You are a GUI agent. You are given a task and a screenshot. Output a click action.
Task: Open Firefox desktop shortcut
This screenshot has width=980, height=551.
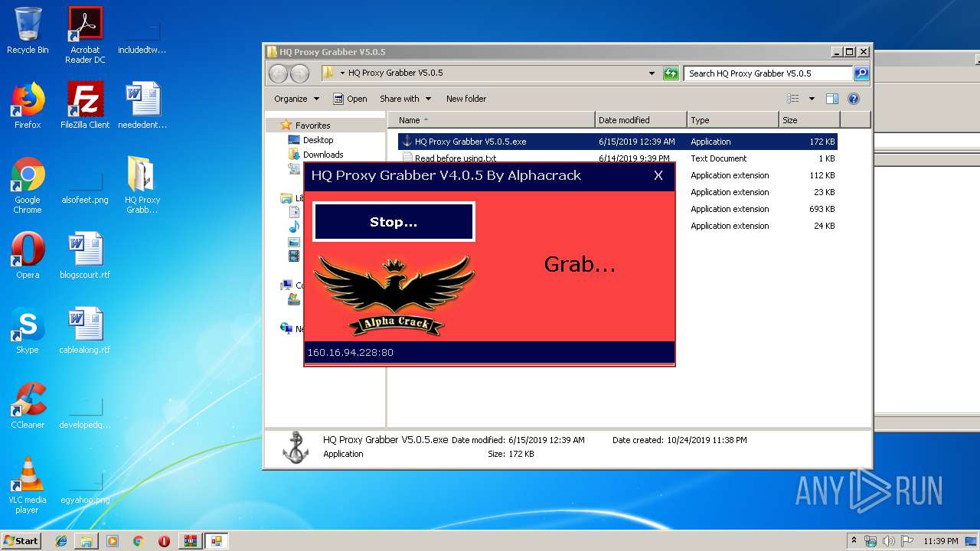[28, 106]
